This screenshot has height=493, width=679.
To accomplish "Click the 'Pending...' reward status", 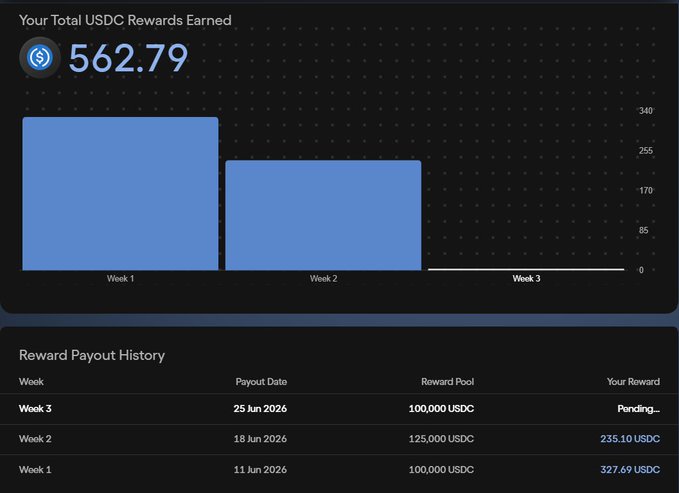I will point(639,409).
